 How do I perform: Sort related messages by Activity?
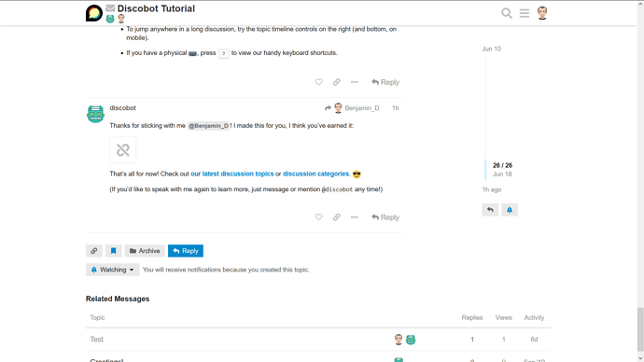click(x=534, y=317)
